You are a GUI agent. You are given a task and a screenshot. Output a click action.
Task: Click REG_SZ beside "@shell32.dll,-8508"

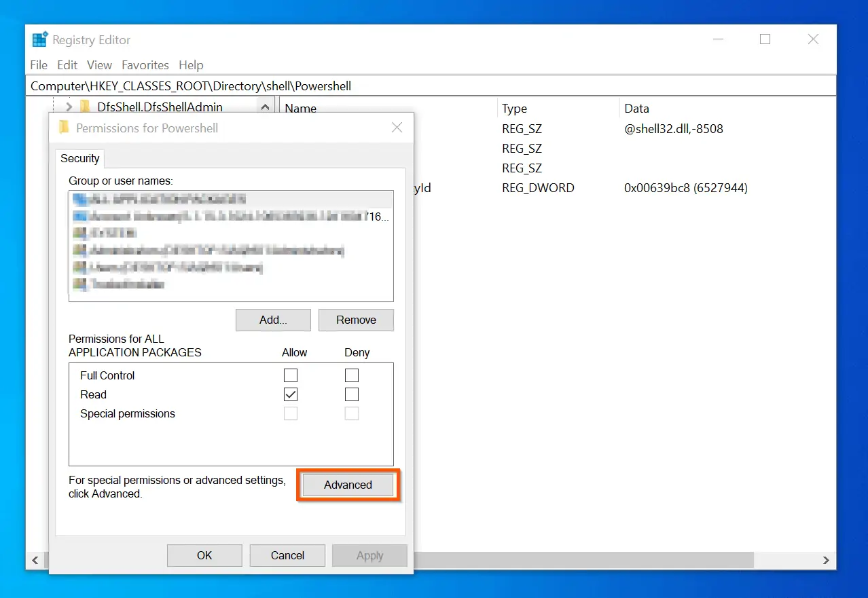(x=522, y=128)
